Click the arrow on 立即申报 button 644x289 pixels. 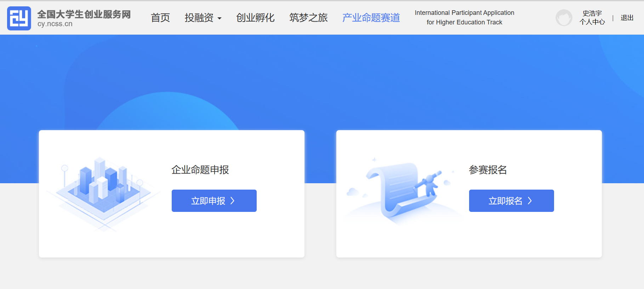(233, 201)
